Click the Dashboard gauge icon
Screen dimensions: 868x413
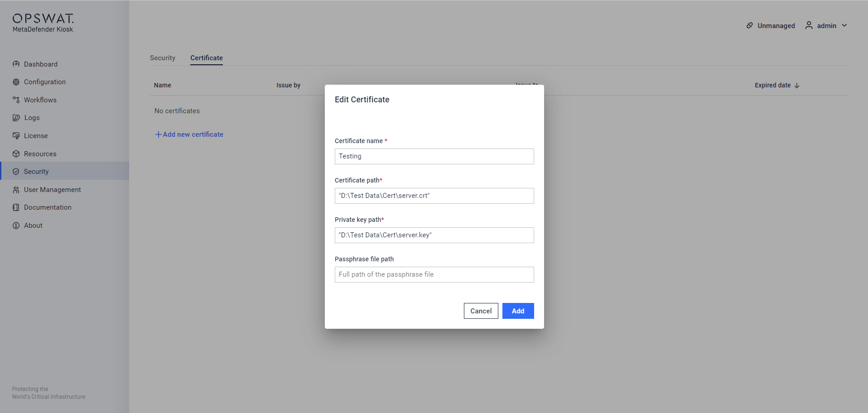pyautogui.click(x=16, y=64)
